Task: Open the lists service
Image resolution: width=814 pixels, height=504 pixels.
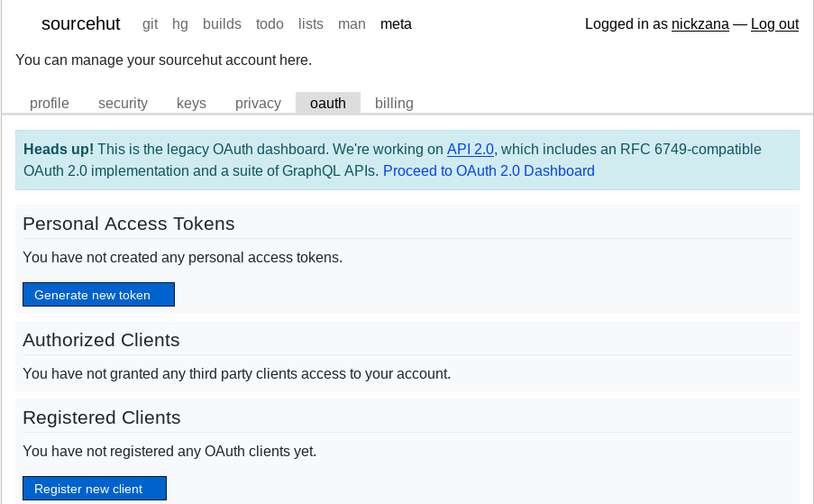Action: (x=310, y=23)
